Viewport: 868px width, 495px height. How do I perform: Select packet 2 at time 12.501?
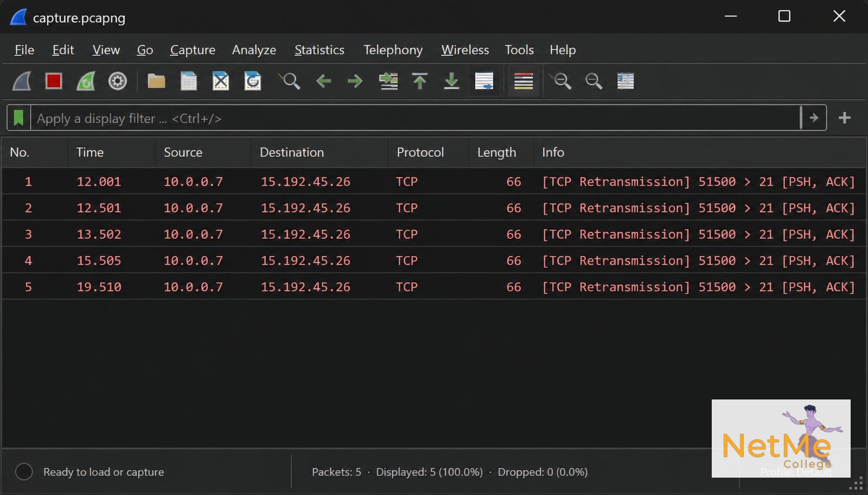coord(433,208)
